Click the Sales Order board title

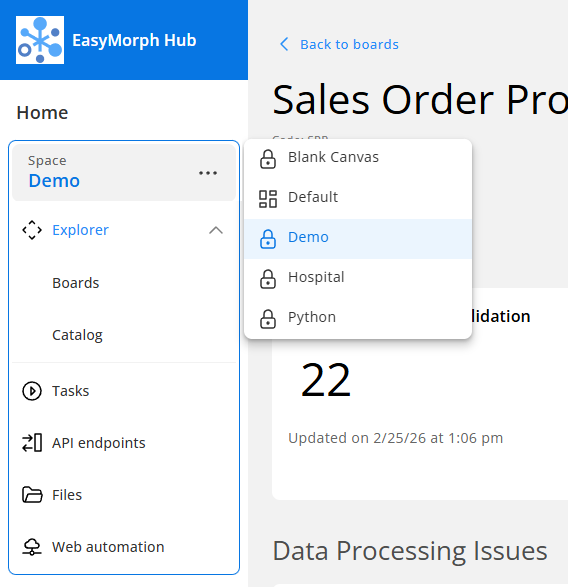420,100
